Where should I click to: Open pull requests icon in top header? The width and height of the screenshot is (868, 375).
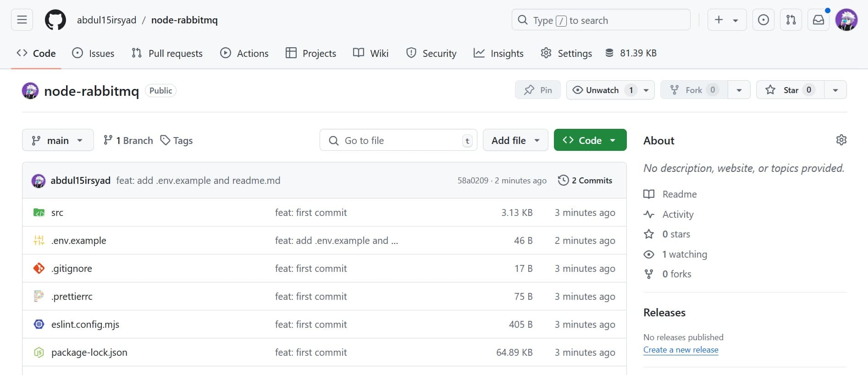(x=791, y=20)
